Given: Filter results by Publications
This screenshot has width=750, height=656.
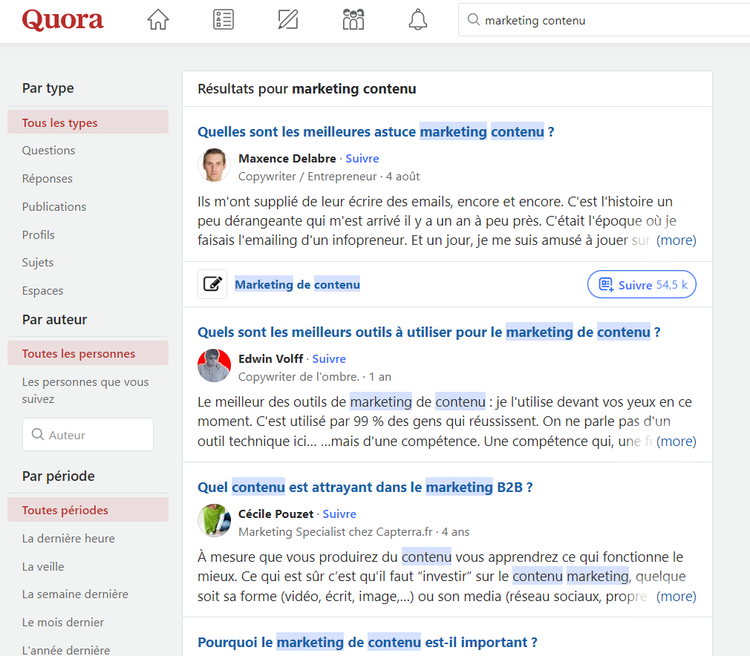Looking at the screenshot, I should coord(54,207).
